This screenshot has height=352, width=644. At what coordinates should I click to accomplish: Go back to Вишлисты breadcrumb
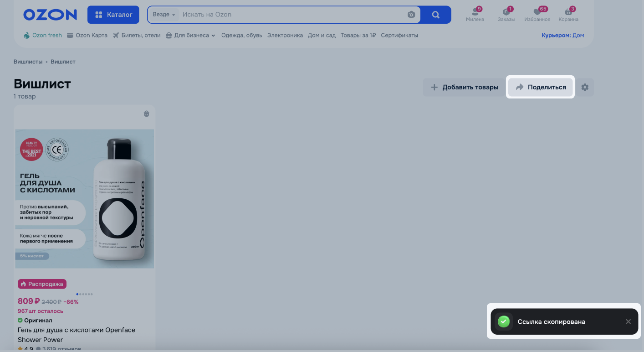[x=28, y=62]
